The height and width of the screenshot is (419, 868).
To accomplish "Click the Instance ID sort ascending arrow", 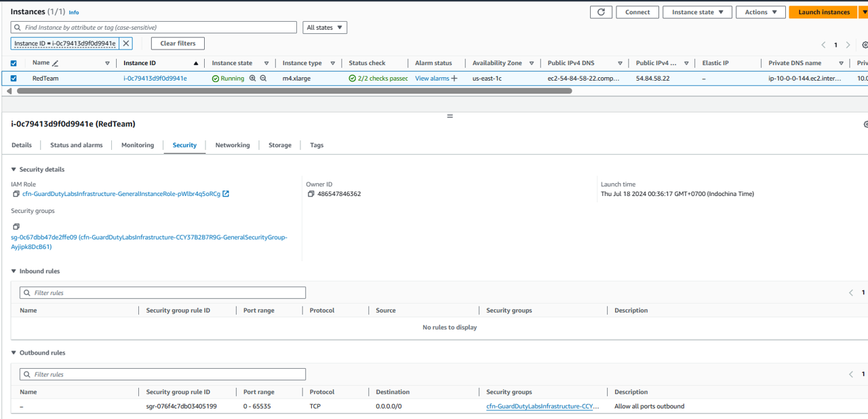I will coord(196,63).
